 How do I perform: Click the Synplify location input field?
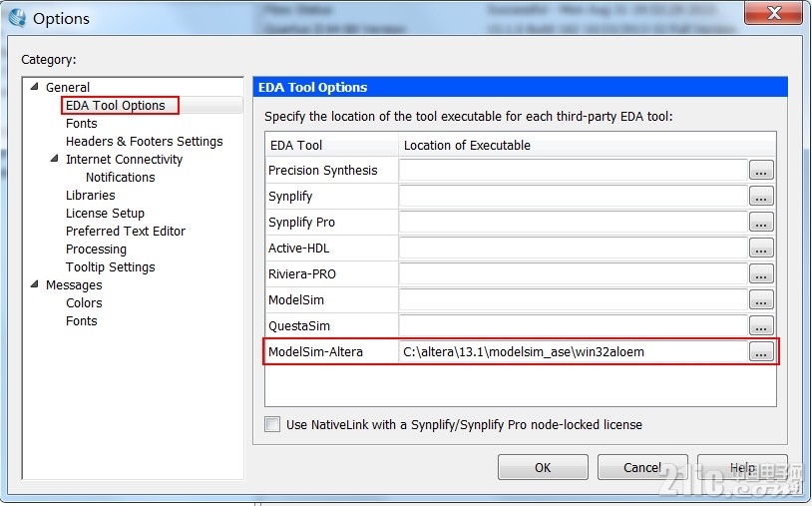point(574,196)
